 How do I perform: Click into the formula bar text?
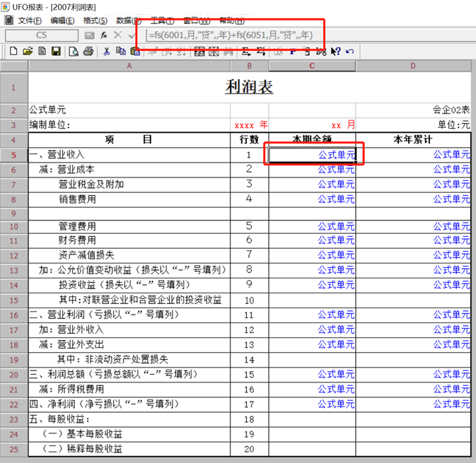[x=231, y=35]
